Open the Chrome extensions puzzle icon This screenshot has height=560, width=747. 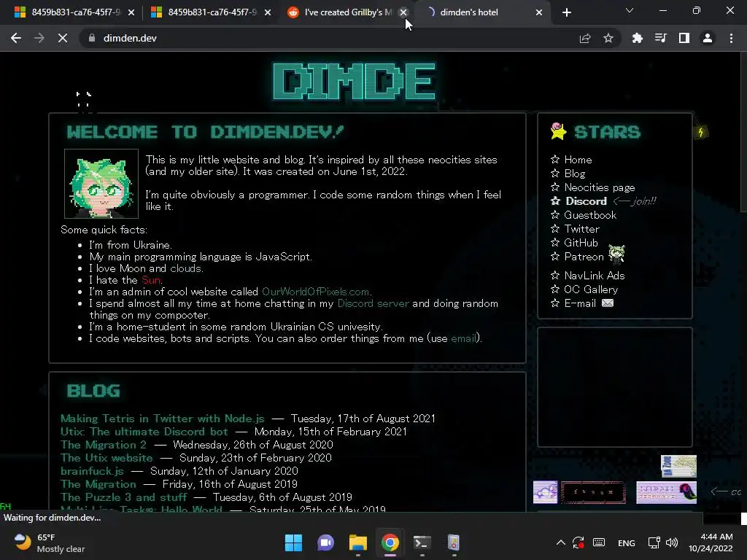tap(637, 38)
